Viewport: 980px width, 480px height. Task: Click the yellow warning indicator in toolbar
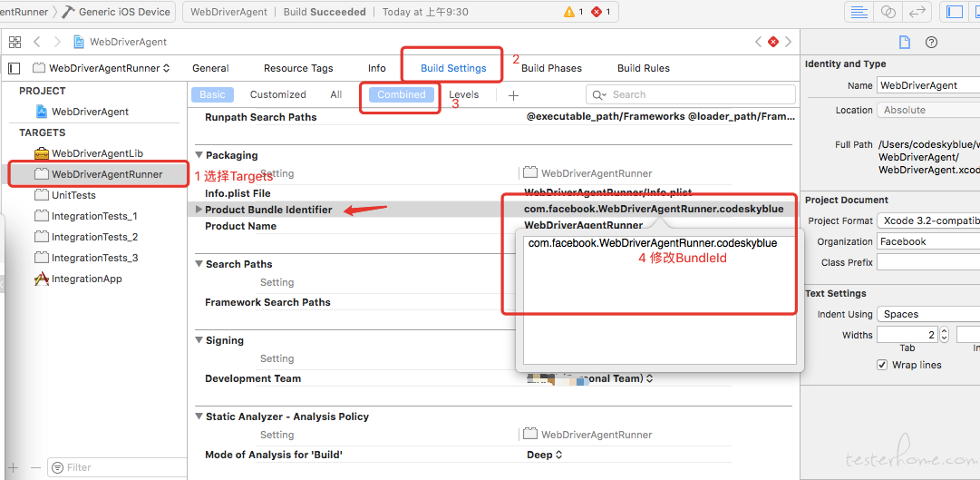click(573, 12)
